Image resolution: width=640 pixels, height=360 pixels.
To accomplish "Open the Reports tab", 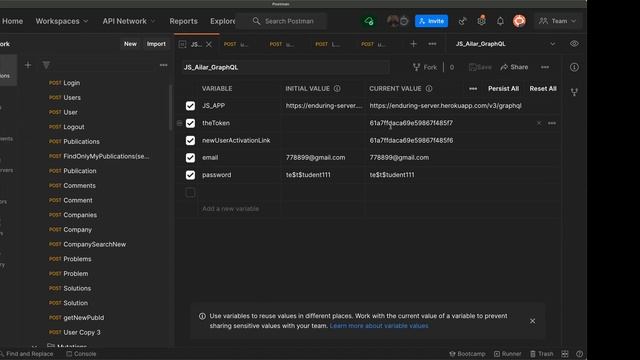I will [x=183, y=21].
